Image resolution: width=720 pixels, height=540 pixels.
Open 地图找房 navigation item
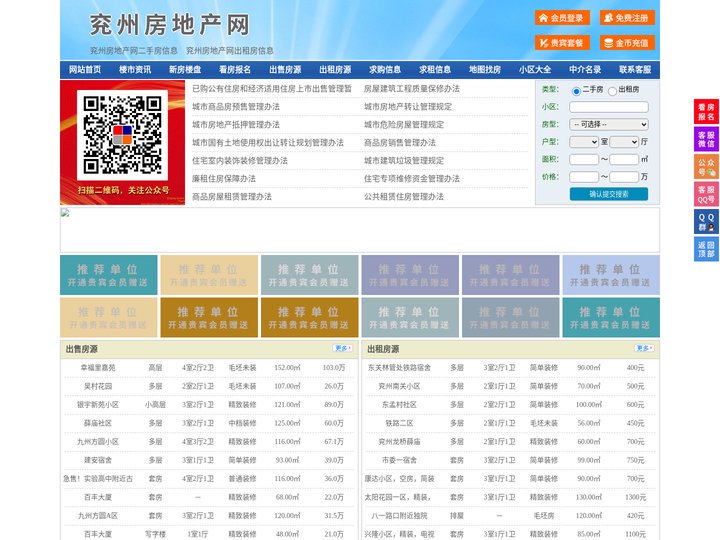tap(485, 70)
